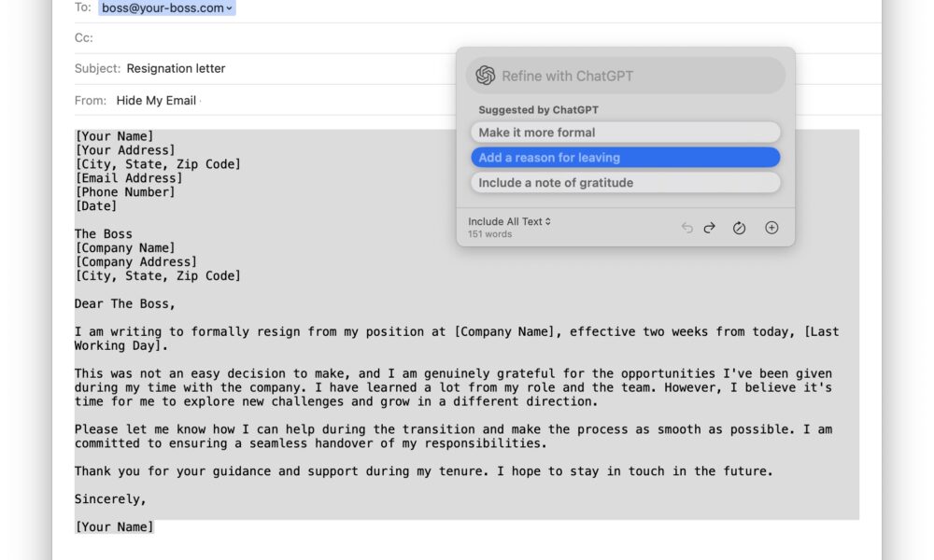This screenshot has height=560, width=934.
Task: Place cursor at Dear The Boss line
Action: [125, 304]
